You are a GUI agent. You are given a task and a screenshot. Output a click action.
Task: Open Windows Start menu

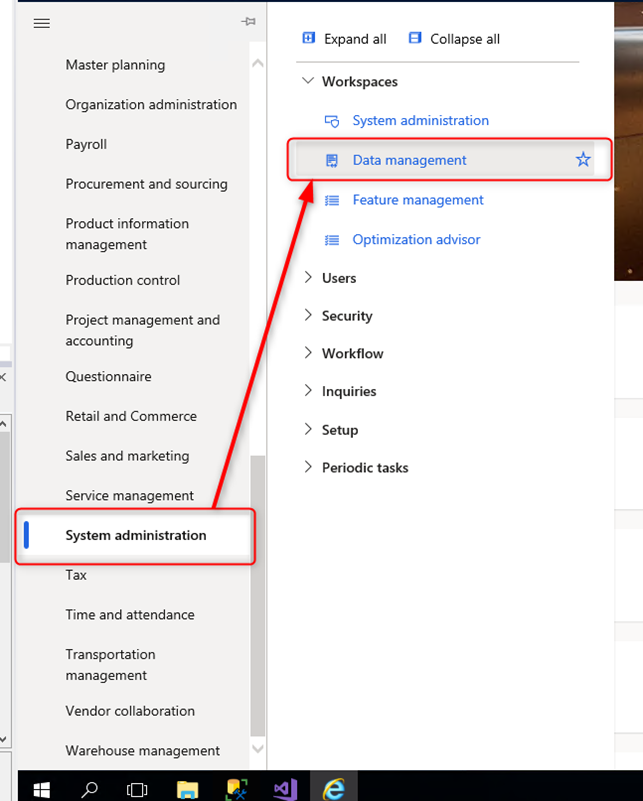(41, 789)
